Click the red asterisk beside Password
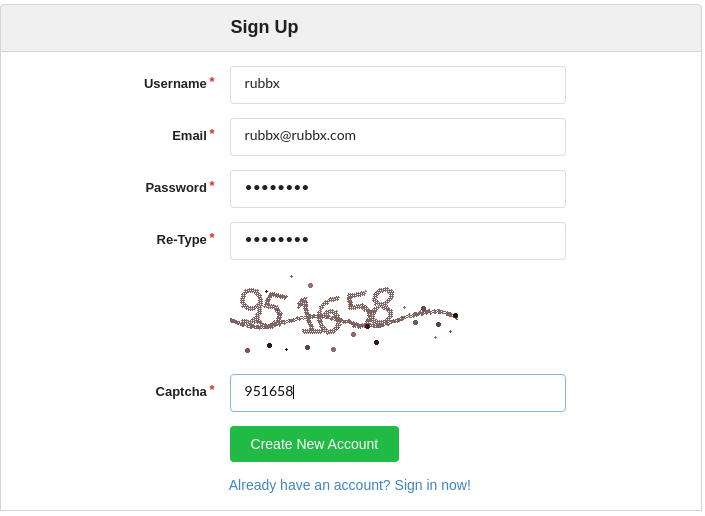 [212, 185]
